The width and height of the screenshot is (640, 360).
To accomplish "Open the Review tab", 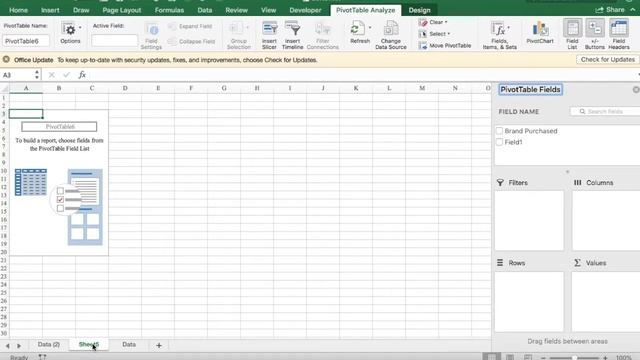I will (237, 10).
